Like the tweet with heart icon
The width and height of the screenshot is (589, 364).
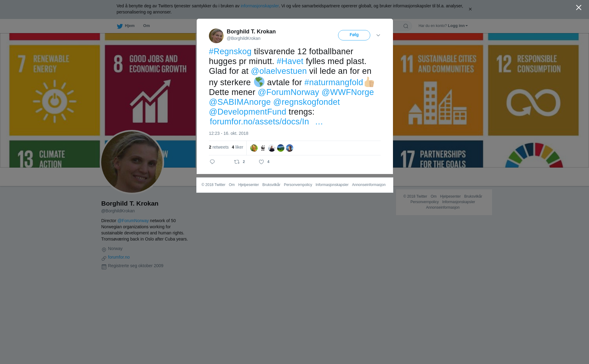261,162
